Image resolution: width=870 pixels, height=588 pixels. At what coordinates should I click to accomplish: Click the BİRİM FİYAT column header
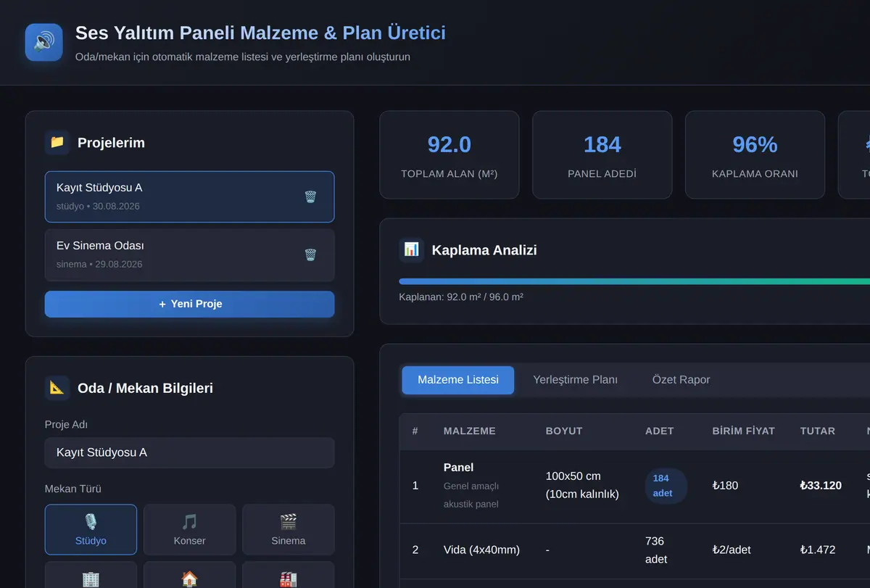click(744, 431)
